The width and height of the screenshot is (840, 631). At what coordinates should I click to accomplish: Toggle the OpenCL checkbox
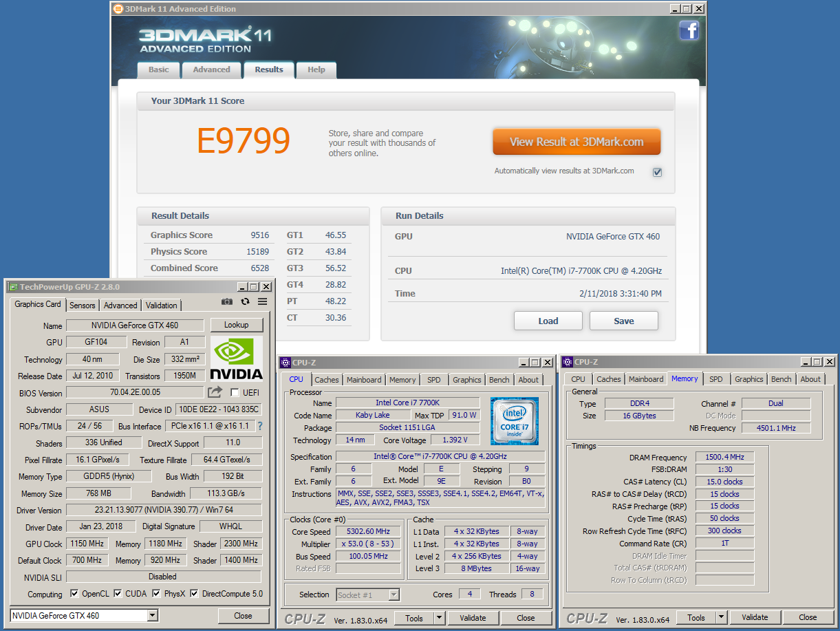[75, 593]
